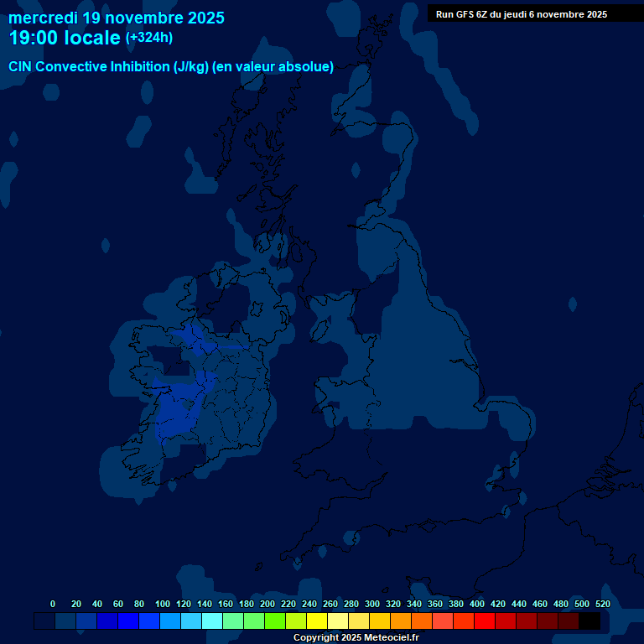
Task: Click the 260 label on legend scale
Action: pos(330,604)
